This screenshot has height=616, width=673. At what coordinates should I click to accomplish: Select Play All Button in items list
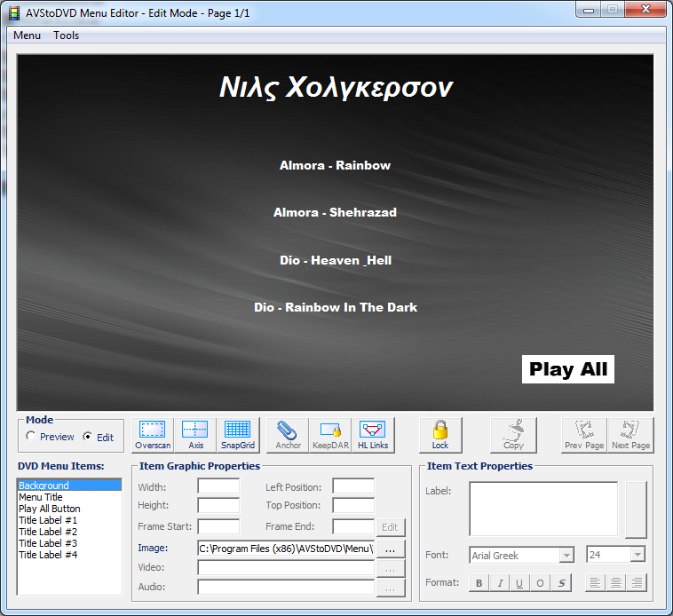[x=69, y=509]
